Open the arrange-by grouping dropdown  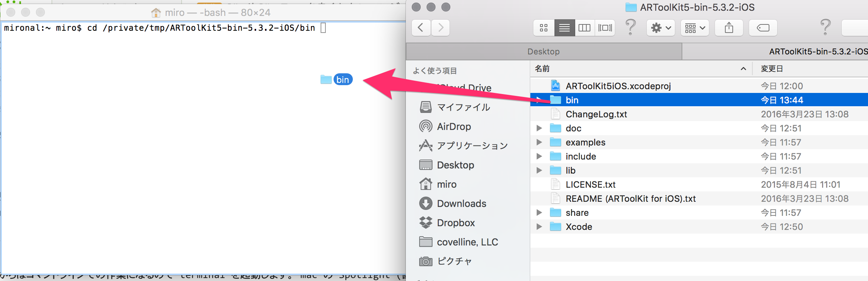click(695, 28)
